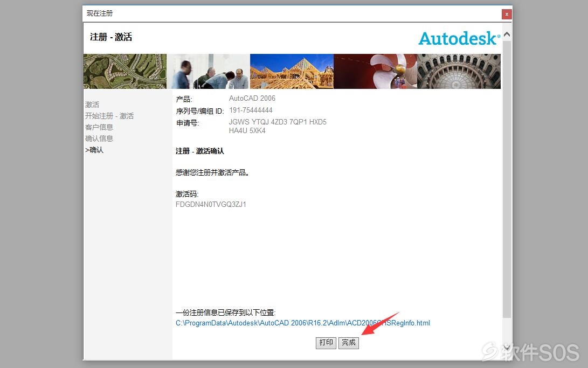Click the dome interior banner image
The image size is (588, 368).
pyautogui.click(x=459, y=71)
